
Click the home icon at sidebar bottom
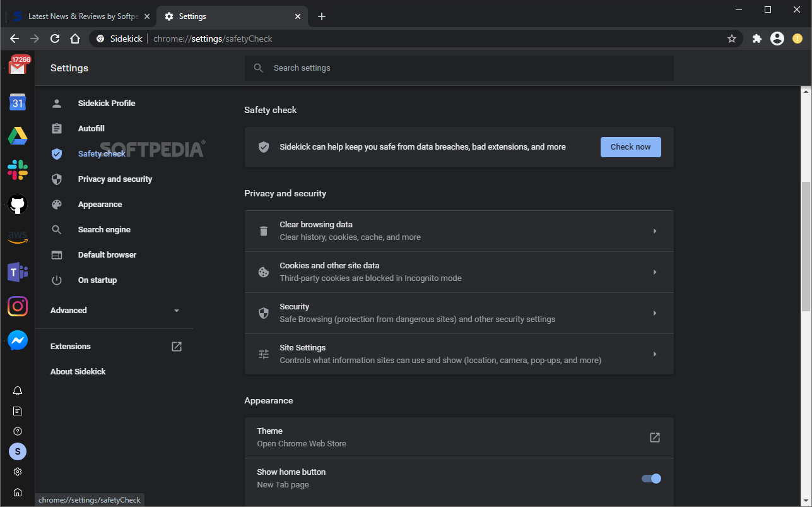point(18,492)
